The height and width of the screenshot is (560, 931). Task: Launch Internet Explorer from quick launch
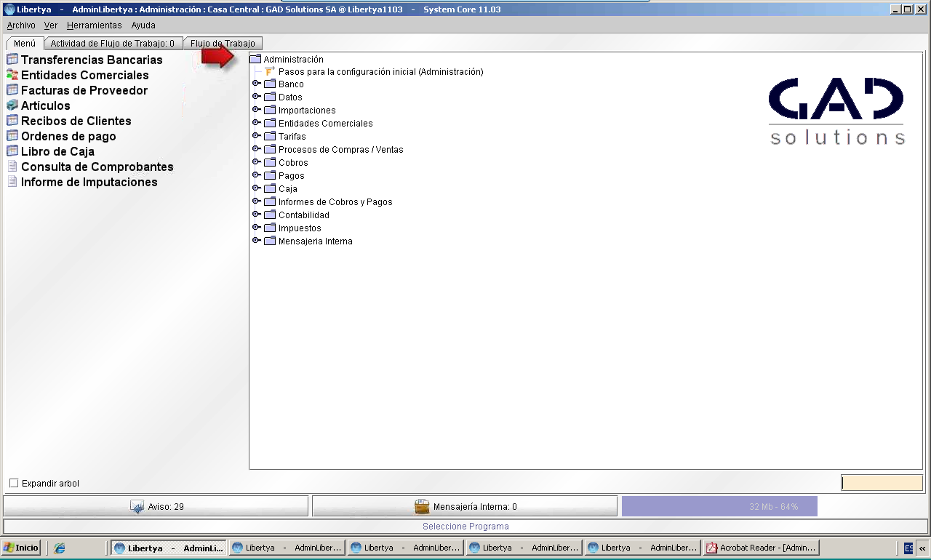tap(60, 548)
